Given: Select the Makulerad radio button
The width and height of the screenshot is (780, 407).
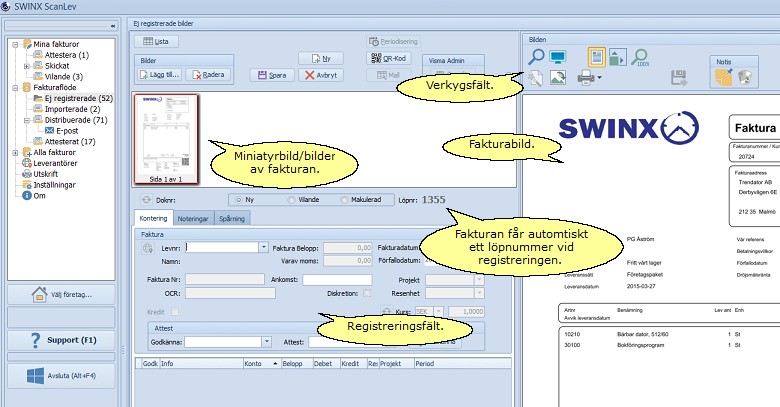Looking at the screenshot, I should (344, 200).
